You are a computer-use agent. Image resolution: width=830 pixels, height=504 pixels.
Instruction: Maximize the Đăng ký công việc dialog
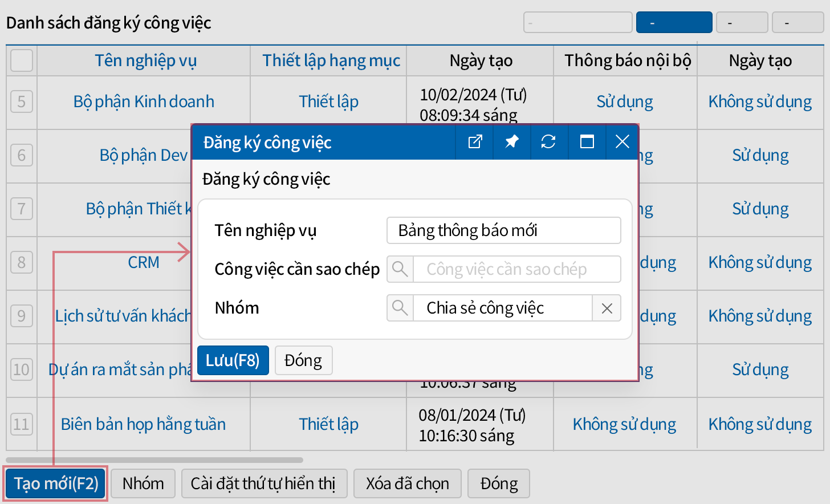pyautogui.click(x=587, y=142)
